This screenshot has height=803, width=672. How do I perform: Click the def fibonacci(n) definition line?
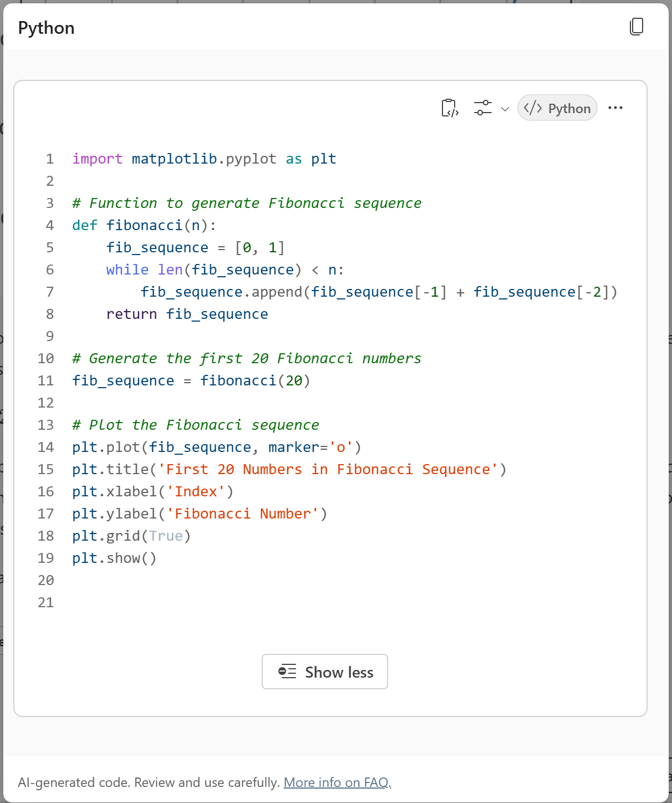(143, 225)
